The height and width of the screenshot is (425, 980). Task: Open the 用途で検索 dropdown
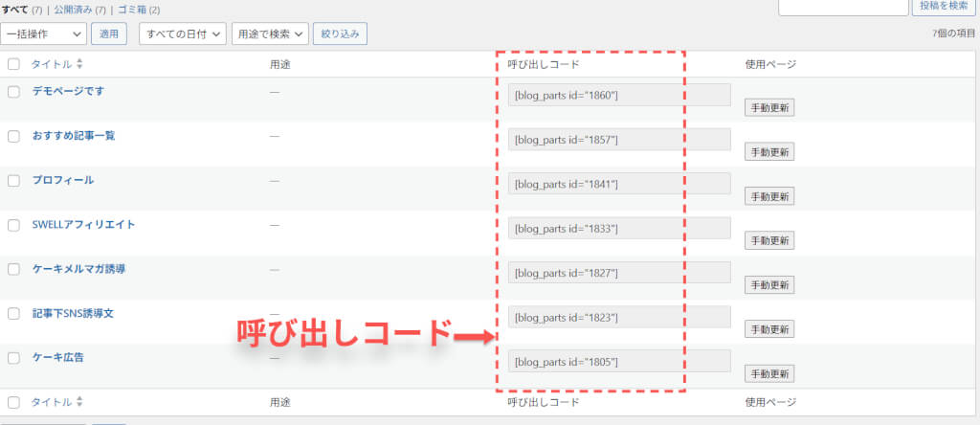[271, 34]
